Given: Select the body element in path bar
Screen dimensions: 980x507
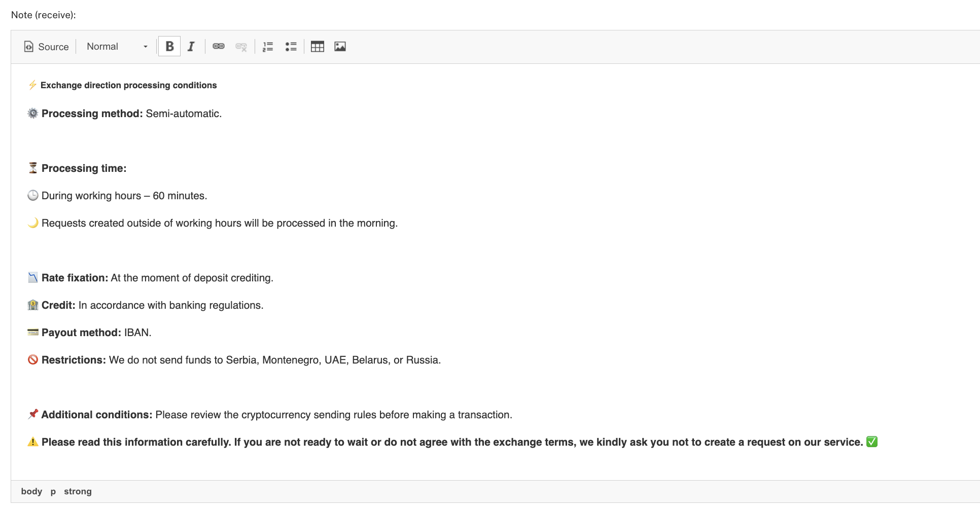Looking at the screenshot, I should click(x=31, y=491).
